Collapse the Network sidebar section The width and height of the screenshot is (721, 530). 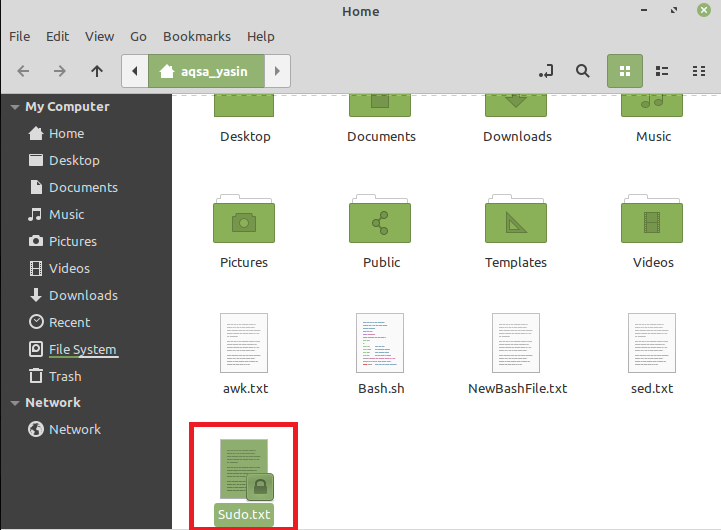[15, 403]
